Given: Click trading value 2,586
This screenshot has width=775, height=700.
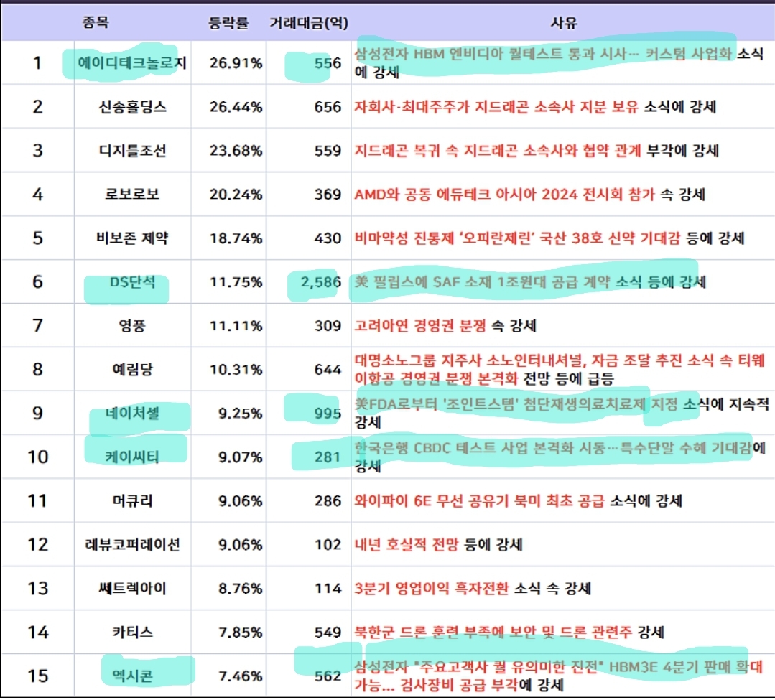Looking at the screenshot, I should click(x=321, y=282).
